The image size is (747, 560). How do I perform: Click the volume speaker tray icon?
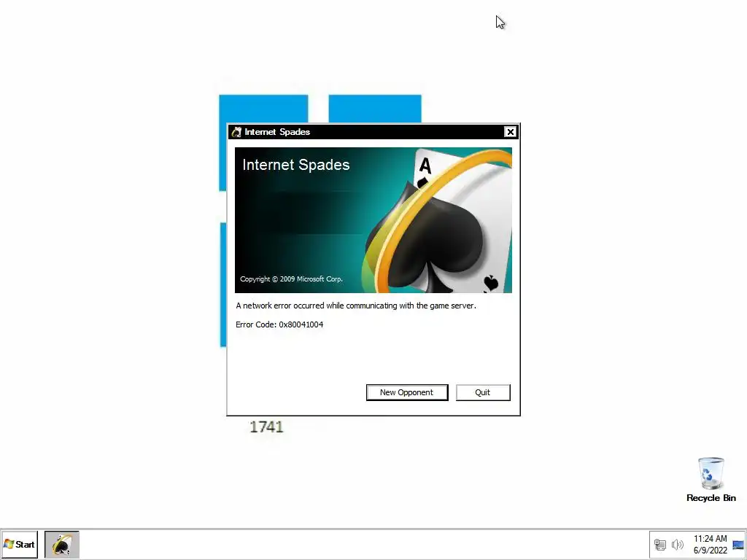[x=677, y=544]
